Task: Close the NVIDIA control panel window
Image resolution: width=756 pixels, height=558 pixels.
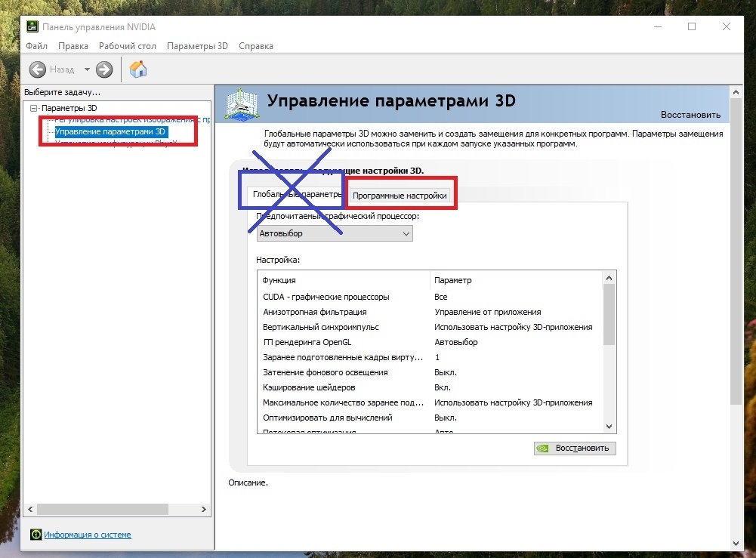Action: (x=726, y=26)
